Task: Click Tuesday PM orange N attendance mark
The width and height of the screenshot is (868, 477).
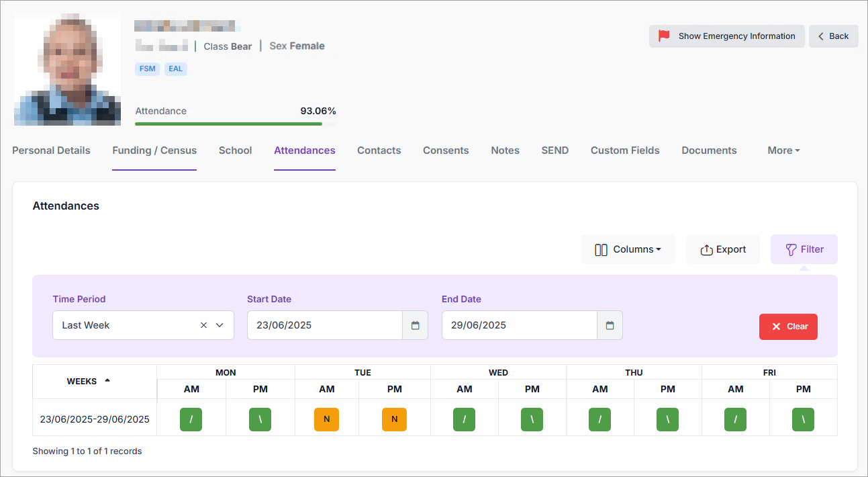Action: pos(394,419)
